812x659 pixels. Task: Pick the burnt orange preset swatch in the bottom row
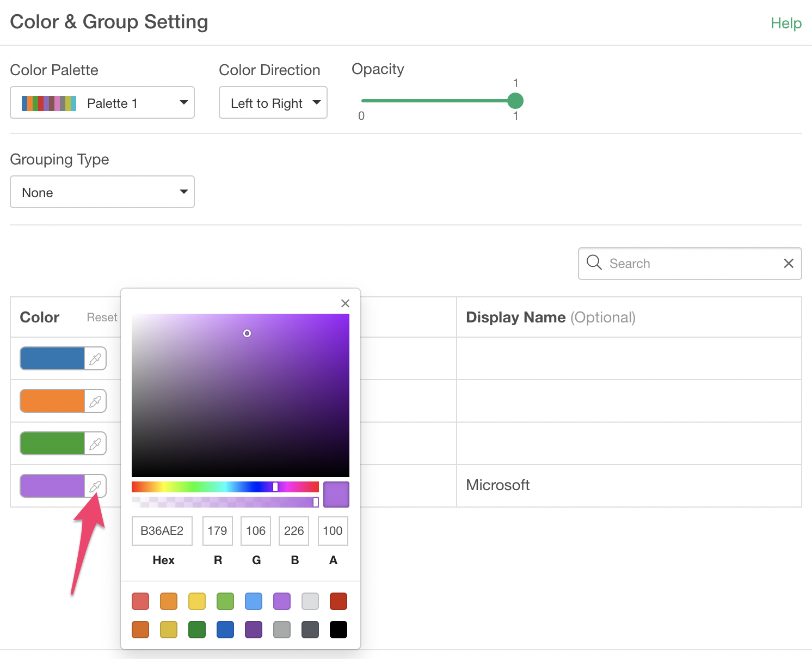tap(140, 630)
